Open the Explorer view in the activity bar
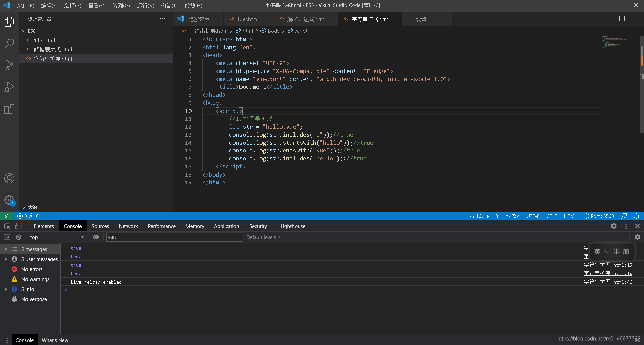Viewport: 644px width, 345px height. click(9, 22)
